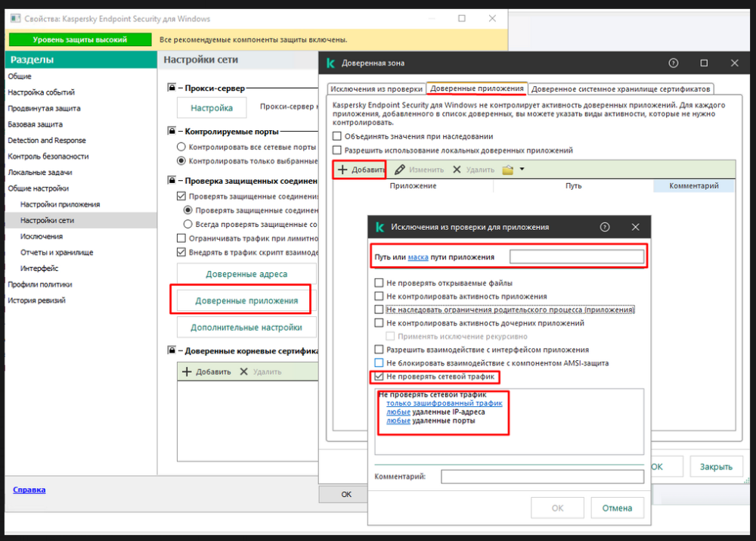
Task: Select the Контролировать только выбранные radio button
Action: (181, 160)
